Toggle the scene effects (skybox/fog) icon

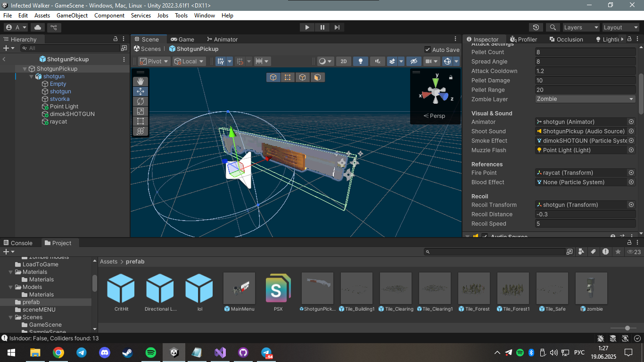click(x=392, y=61)
